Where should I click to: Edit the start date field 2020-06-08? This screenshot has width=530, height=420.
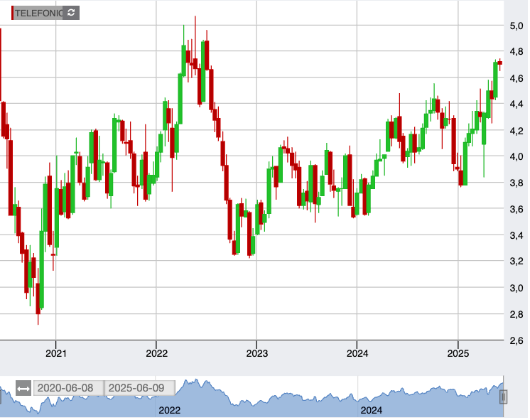pos(69,388)
